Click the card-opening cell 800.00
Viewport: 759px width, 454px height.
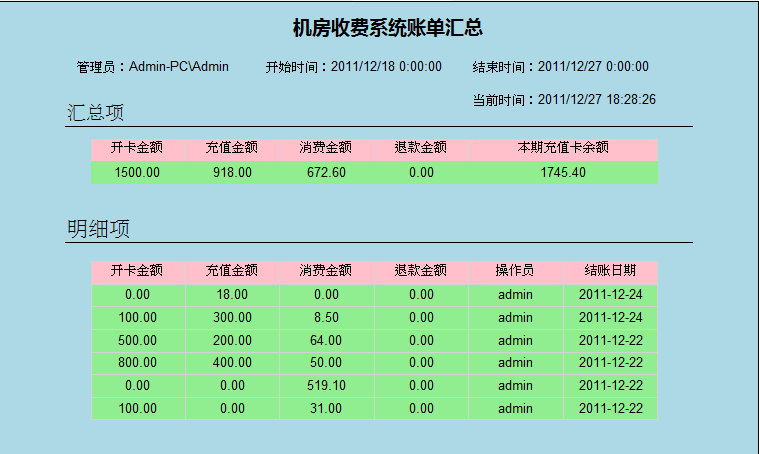[x=138, y=363]
